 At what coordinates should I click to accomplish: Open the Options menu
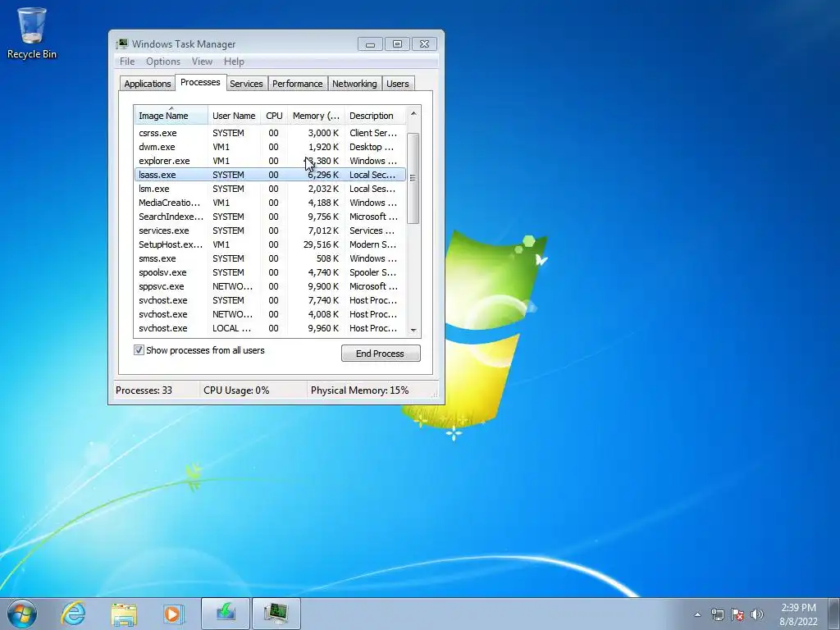coord(163,62)
